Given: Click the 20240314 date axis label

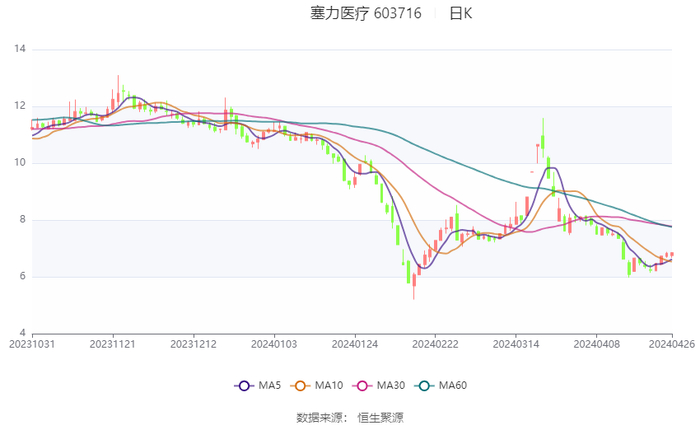Looking at the screenshot, I should tap(515, 343).
